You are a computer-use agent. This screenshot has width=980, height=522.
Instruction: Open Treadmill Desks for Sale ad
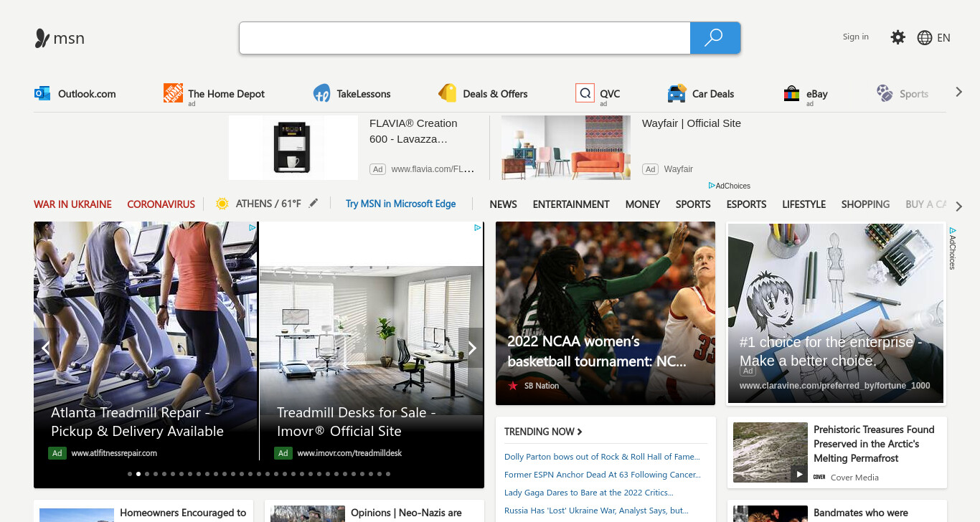pyautogui.click(x=372, y=355)
